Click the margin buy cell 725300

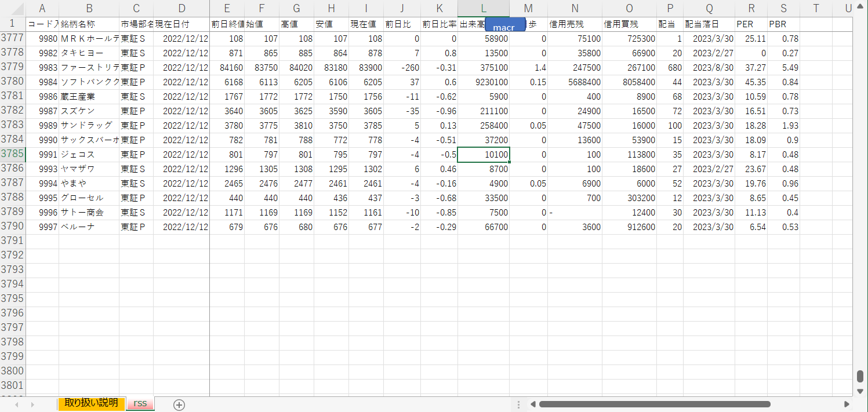629,39
